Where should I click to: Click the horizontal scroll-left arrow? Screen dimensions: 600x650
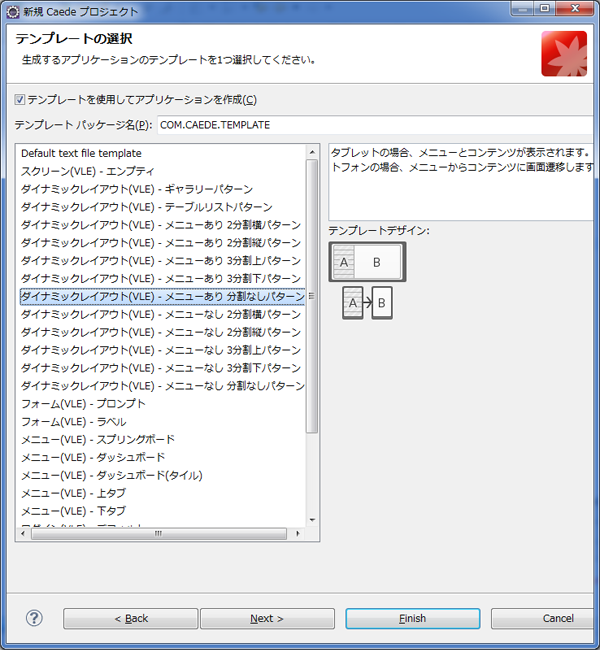click(23, 534)
